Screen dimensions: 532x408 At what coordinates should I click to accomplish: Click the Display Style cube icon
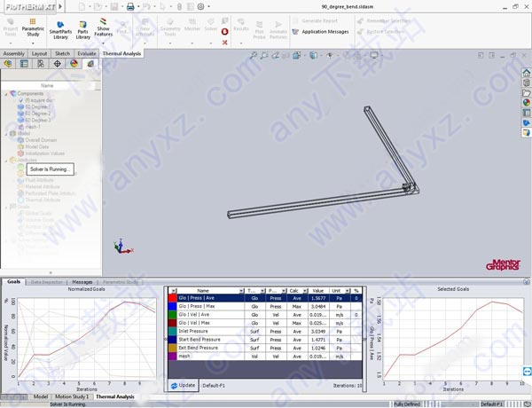click(313, 55)
